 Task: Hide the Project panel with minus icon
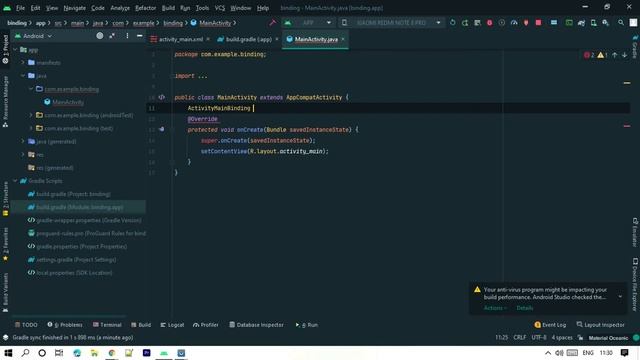tap(140, 36)
